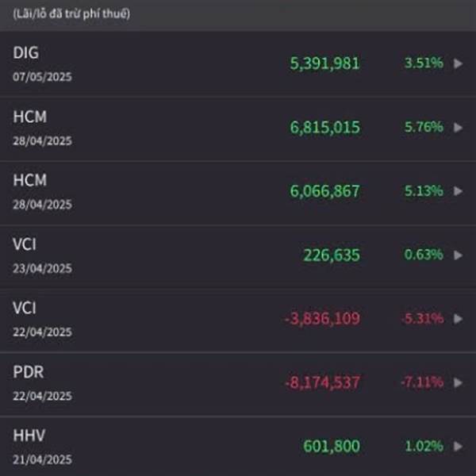Click the Lãi/lỗ đã trừ phí thuế header

(x=71, y=14)
